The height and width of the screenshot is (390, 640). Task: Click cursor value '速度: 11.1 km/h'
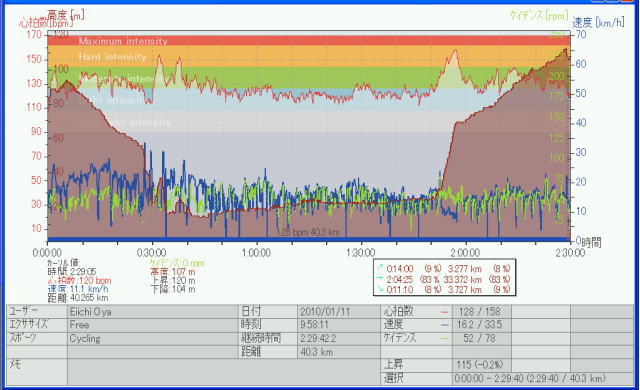pyautogui.click(x=78, y=289)
